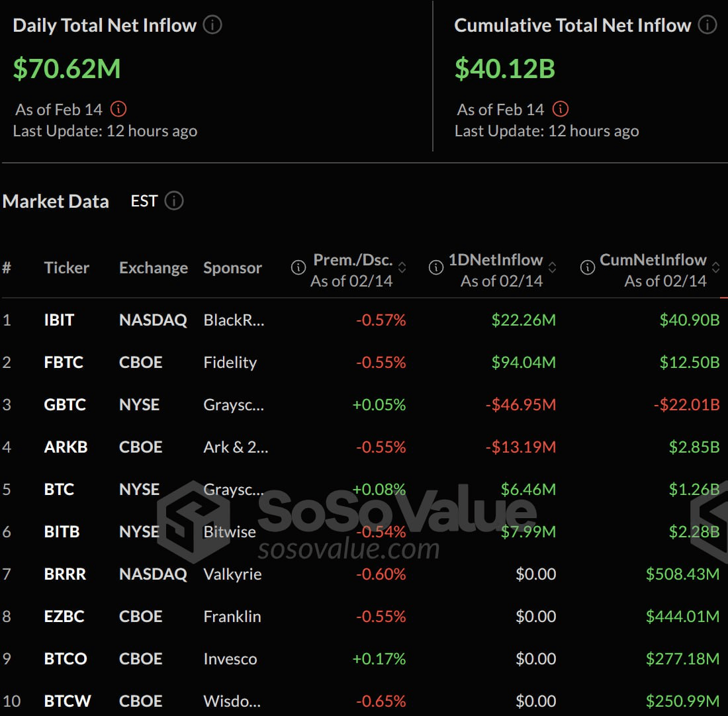Image resolution: width=728 pixels, height=716 pixels.
Task: Click $444.01M cumulative inflow for EZBC
Action: (x=682, y=616)
